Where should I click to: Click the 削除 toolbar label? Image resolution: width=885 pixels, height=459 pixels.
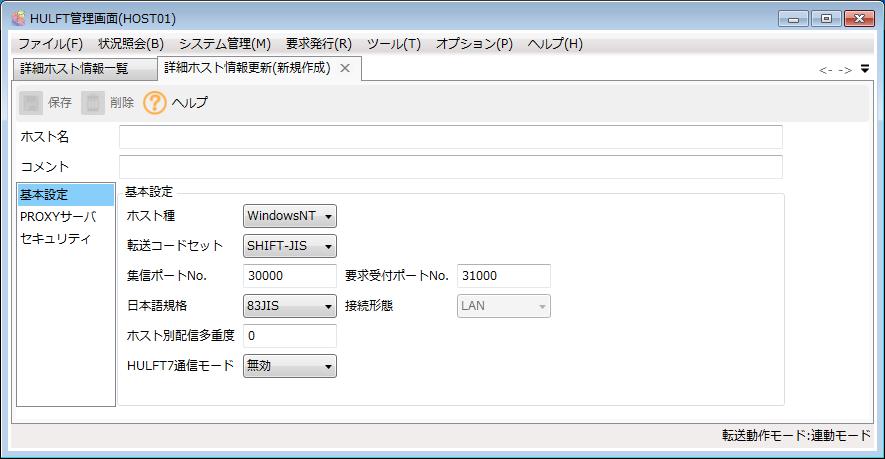(x=122, y=103)
